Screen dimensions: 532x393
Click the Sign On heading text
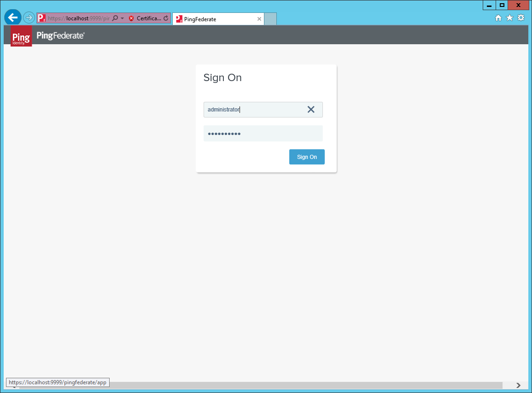222,78
